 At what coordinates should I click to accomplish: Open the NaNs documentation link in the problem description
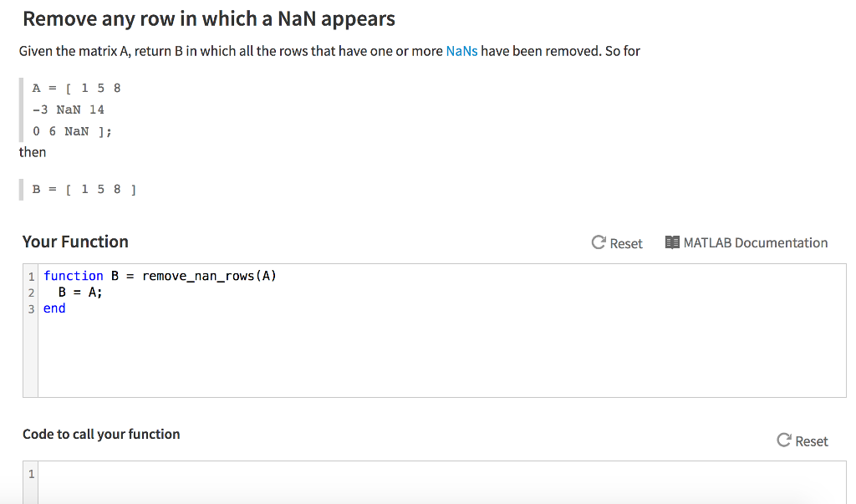tap(461, 50)
